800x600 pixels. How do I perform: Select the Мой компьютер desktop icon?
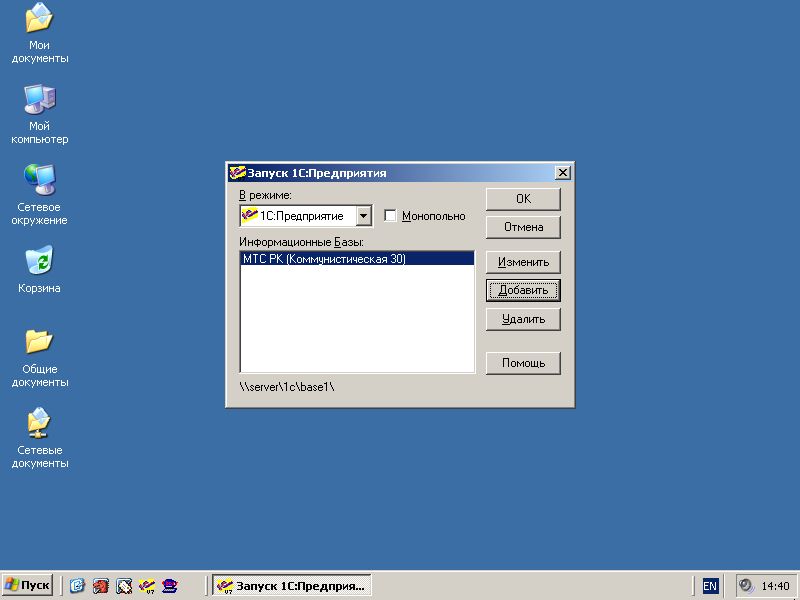(x=40, y=100)
